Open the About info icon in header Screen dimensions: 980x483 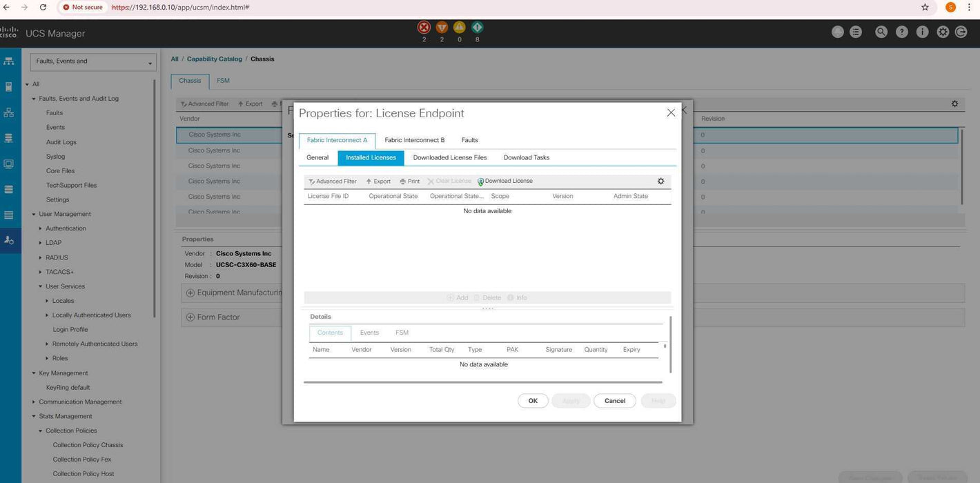pos(922,32)
